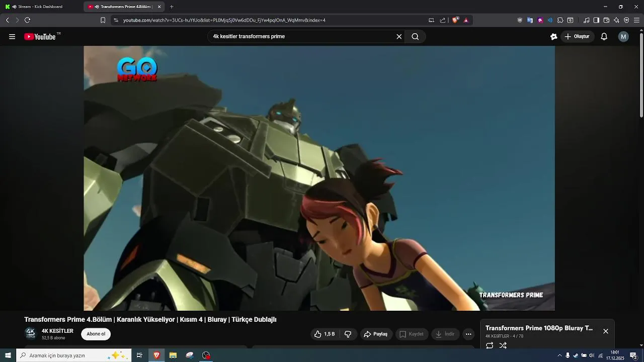Image resolution: width=644 pixels, height=362 pixels.
Task: Toggle the browser sidebar panel
Action: 596,20
